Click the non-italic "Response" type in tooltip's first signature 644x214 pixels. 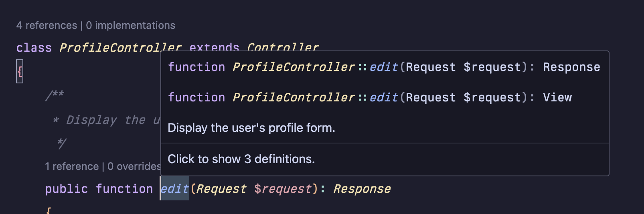click(571, 67)
